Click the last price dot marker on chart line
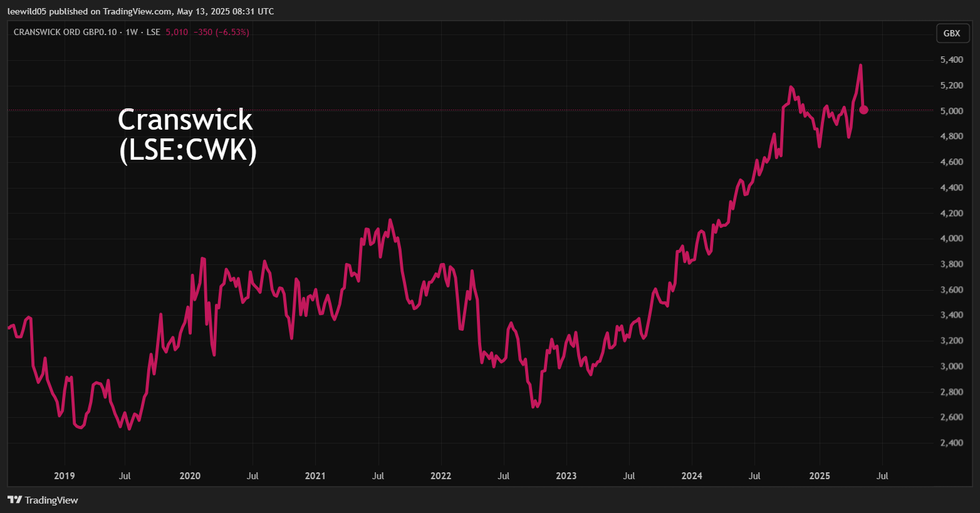 point(863,110)
